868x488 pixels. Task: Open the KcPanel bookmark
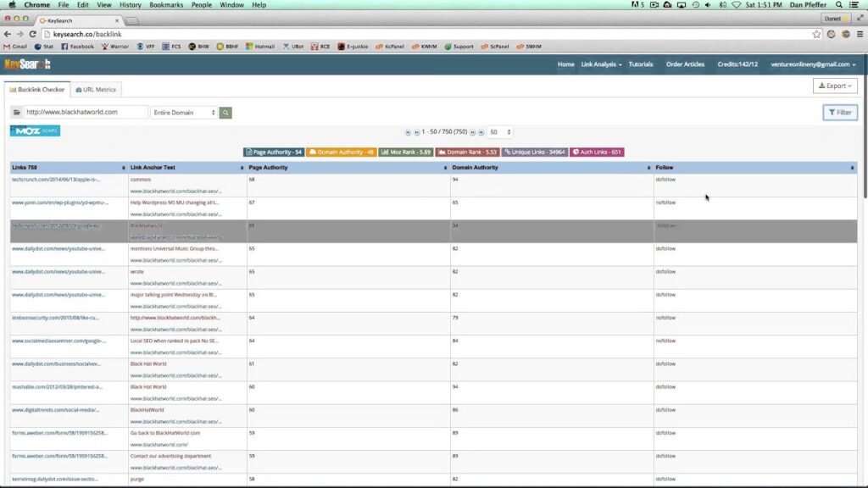coord(390,47)
